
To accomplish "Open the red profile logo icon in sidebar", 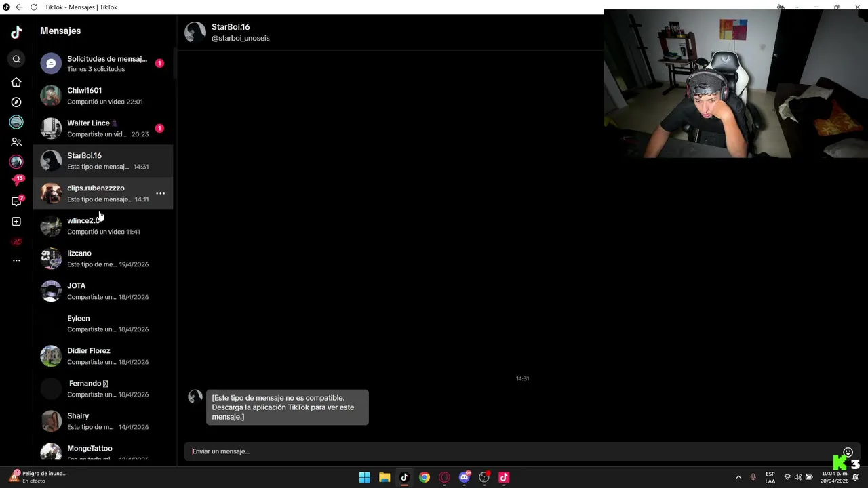I will click(x=16, y=242).
